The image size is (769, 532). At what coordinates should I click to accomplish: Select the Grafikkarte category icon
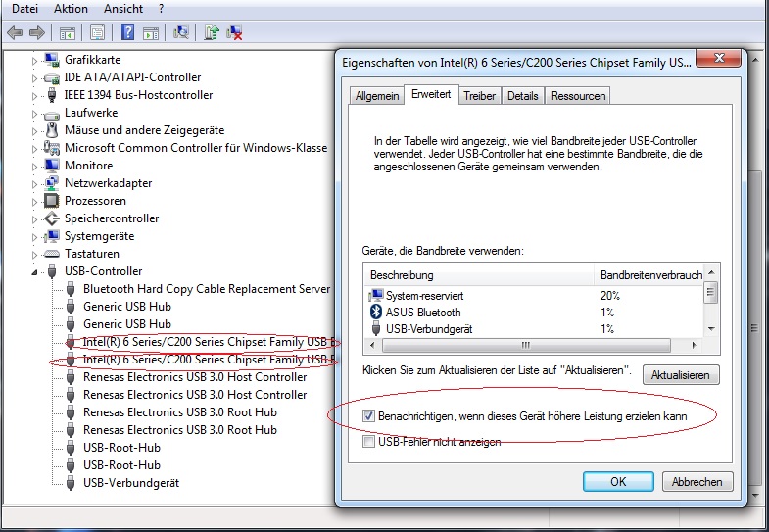click(x=52, y=60)
